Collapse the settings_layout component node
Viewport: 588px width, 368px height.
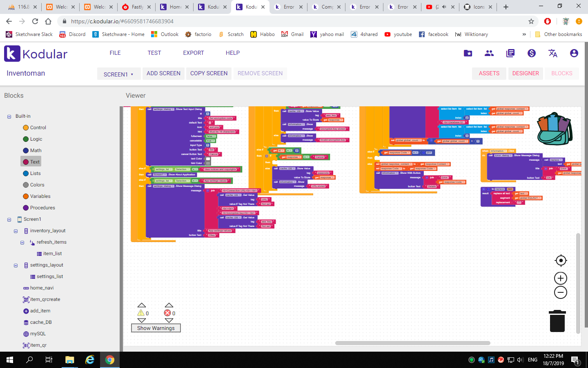click(16, 265)
